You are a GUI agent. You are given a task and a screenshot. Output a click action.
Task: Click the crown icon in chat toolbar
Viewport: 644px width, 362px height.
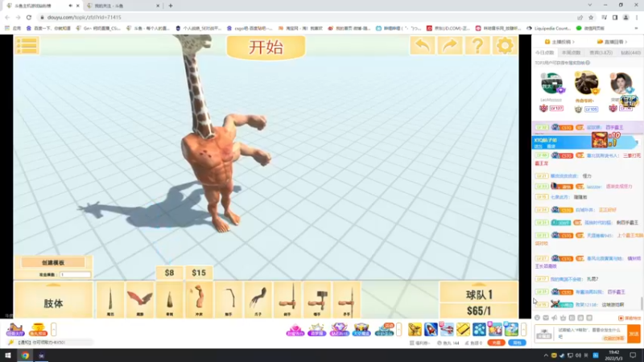[563, 318]
